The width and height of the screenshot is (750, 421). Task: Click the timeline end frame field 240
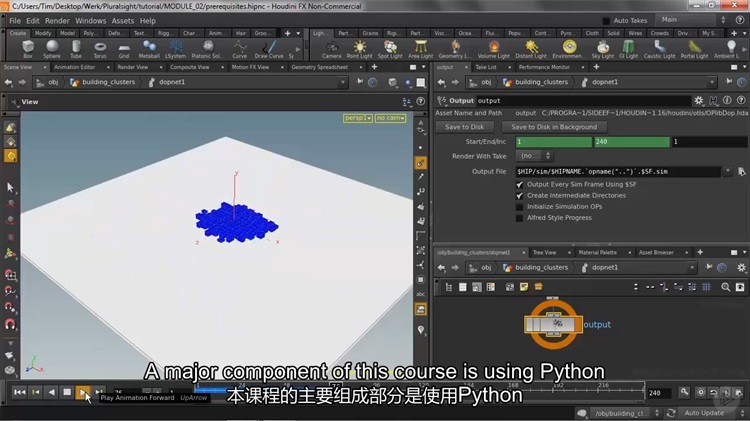coord(659,393)
